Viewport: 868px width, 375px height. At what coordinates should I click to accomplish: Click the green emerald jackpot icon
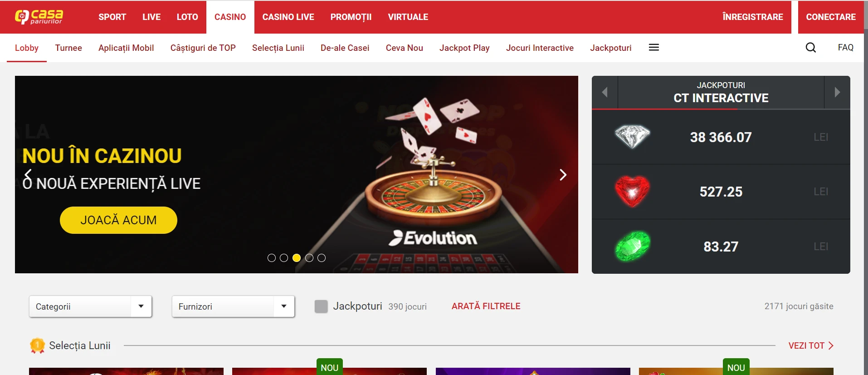(x=632, y=246)
